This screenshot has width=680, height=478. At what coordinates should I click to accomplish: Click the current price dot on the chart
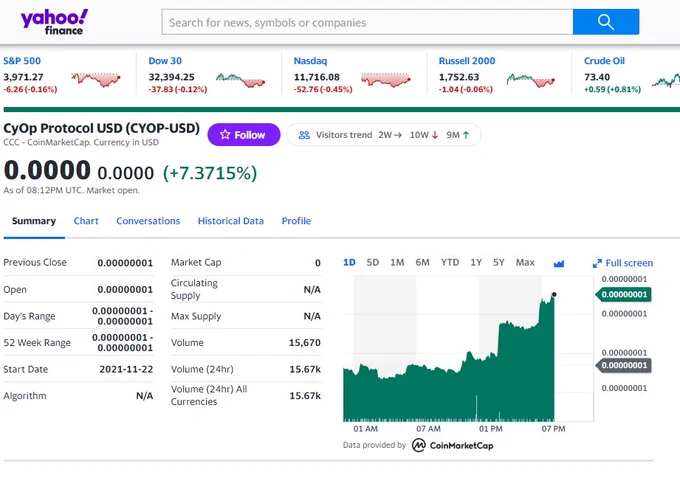coord(554,295)
